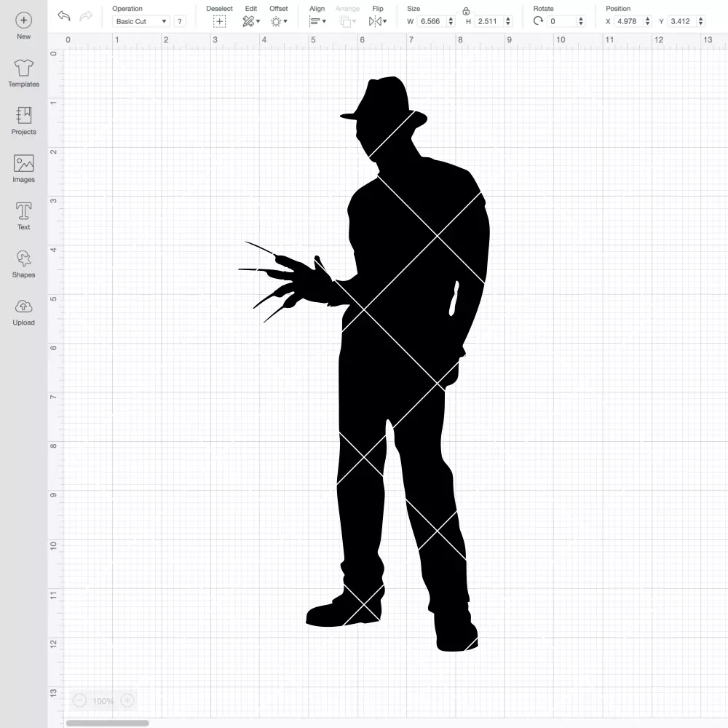Open the Images library
The image size is (728, 728).
click(x=24, y=169)
